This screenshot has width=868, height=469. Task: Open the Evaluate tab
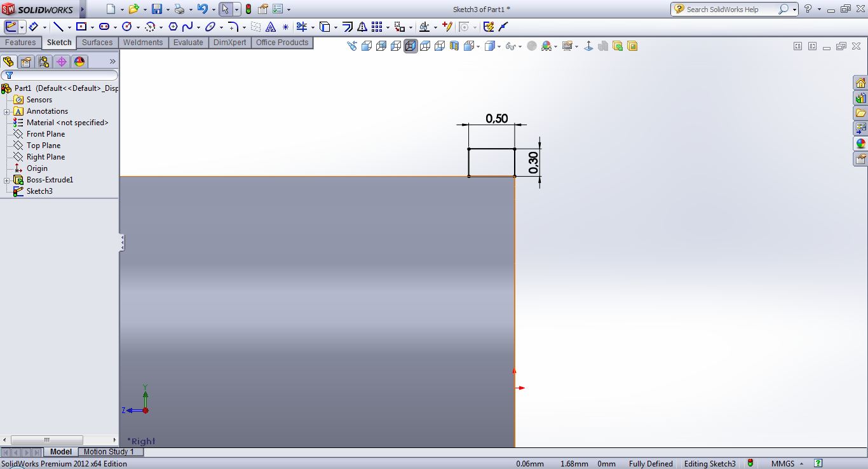click(188, 43)
